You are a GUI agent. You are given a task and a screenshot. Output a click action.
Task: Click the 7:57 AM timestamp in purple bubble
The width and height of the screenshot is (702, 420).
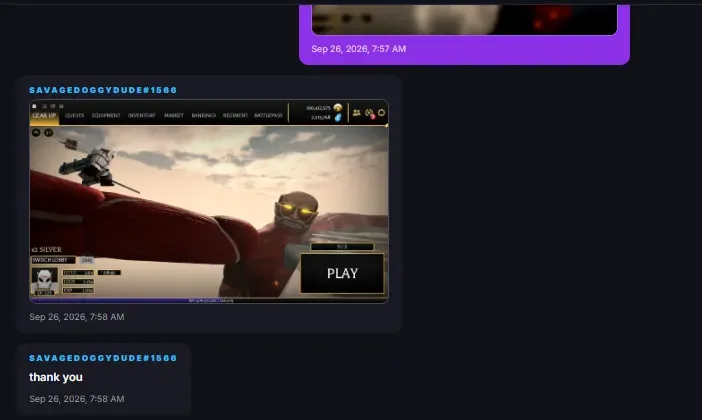(x=359, y=49)
